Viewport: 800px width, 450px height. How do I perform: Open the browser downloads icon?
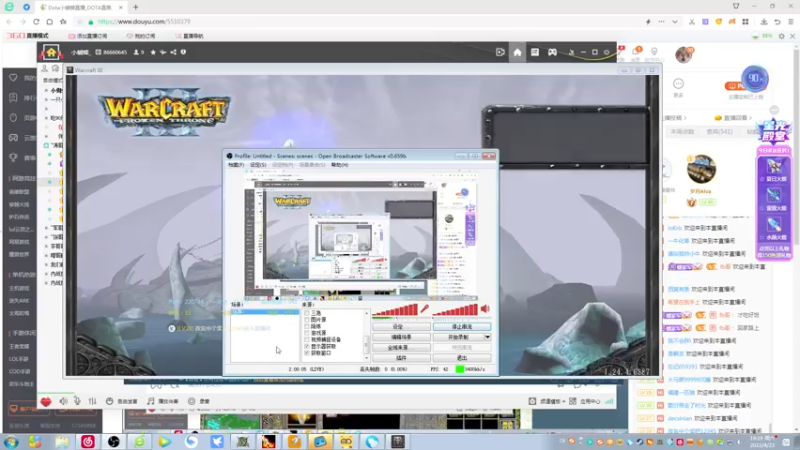point(764,22)
